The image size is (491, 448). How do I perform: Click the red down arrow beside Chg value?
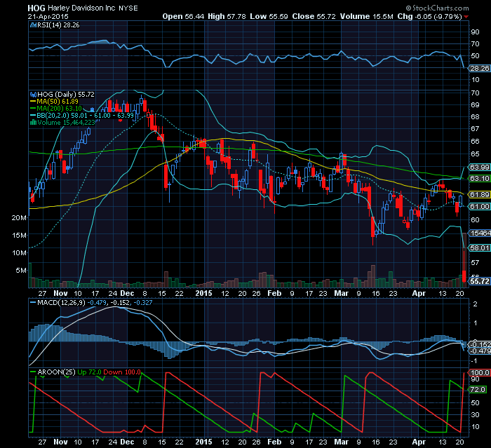click(466, 17)
